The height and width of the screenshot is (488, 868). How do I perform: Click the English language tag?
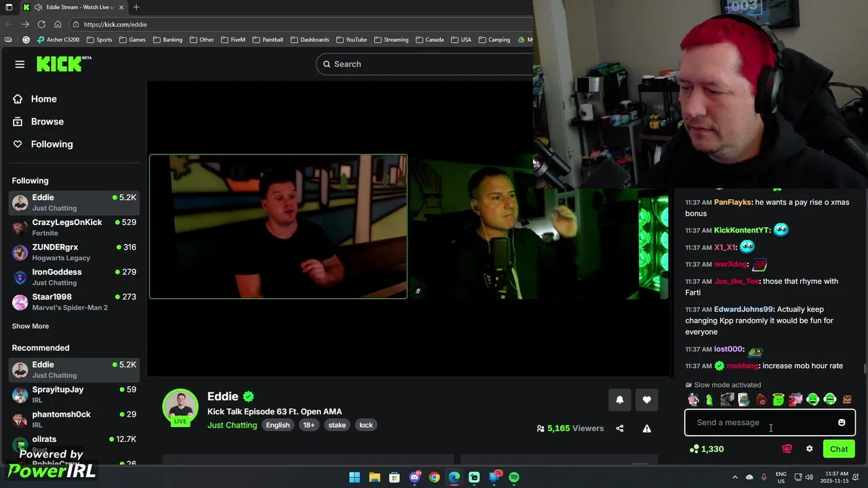278,425
